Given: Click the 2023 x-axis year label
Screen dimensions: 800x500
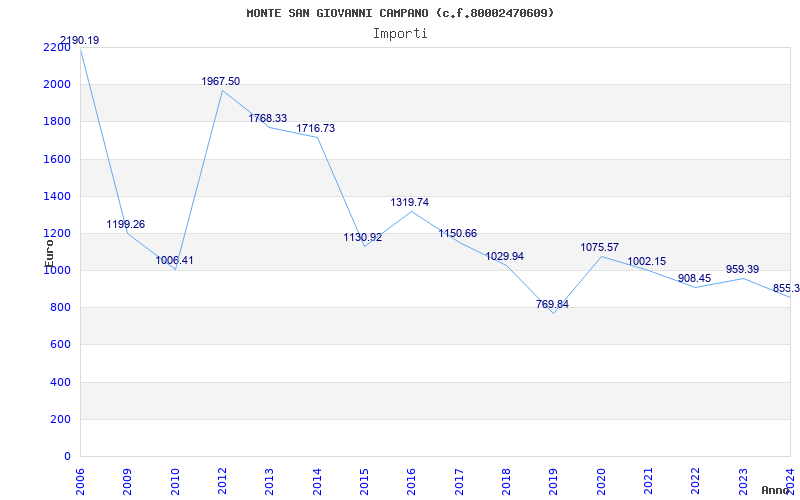Looking at the screenshot, I should [743, 482].
